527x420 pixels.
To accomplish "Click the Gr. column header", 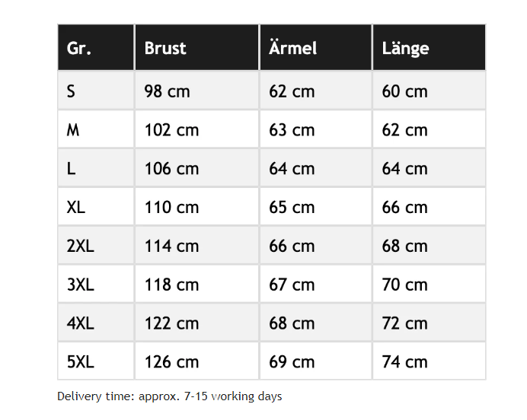I will [79, 48].
